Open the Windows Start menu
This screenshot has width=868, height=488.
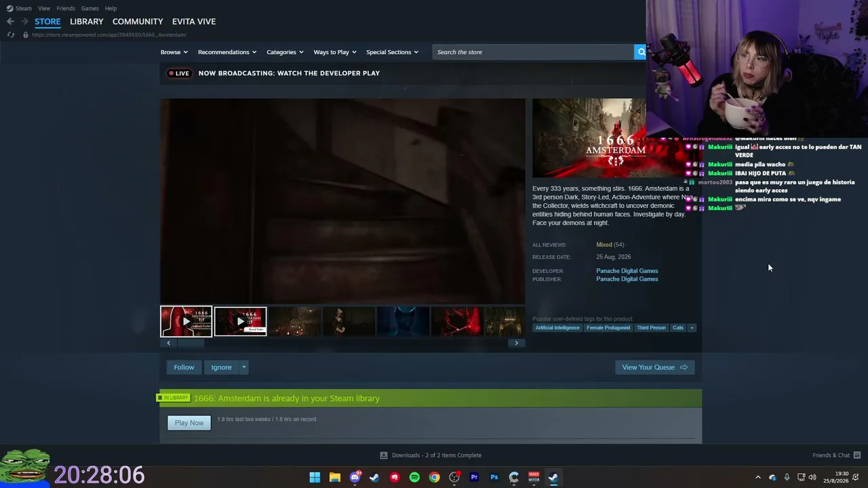tap(315, 477)
